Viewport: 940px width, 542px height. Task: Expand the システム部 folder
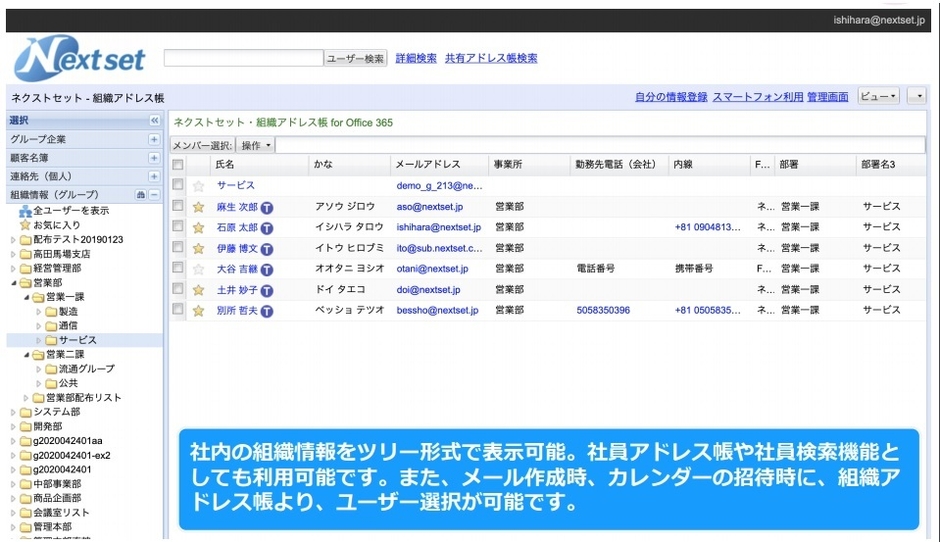pyautogui.click(x=13, y=412)
